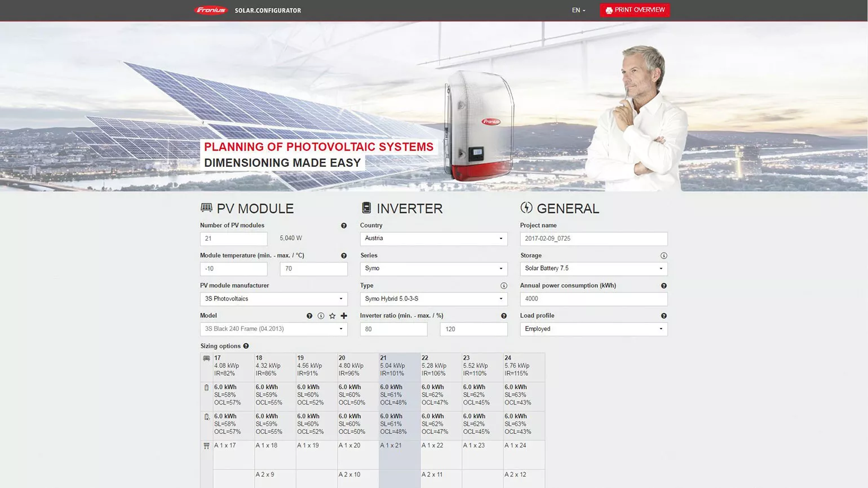
Task: Show info icon next to Model label
Action: coord(321,316)
